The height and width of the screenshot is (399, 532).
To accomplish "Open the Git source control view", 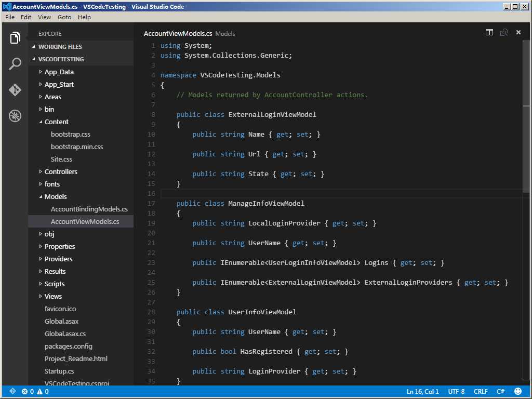I will 15,90.
